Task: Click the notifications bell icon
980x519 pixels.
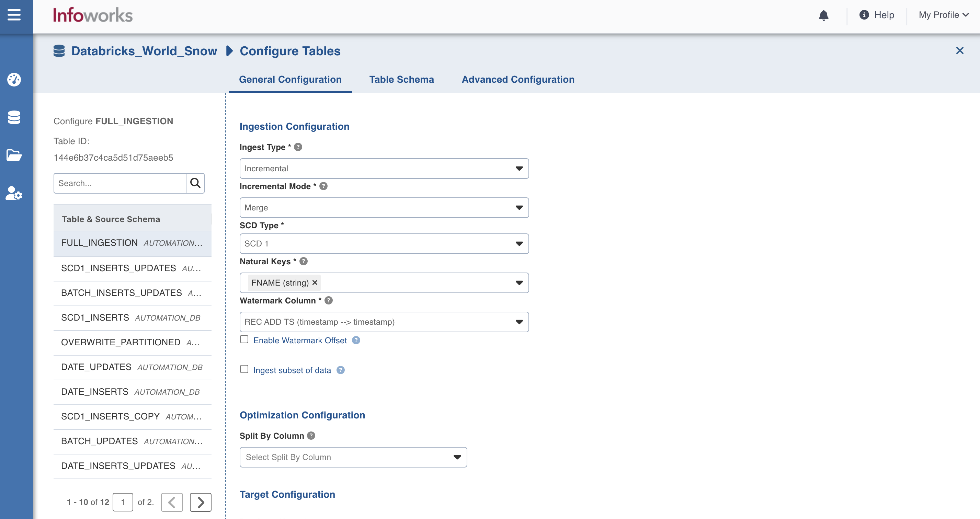Action: (824, 15)
